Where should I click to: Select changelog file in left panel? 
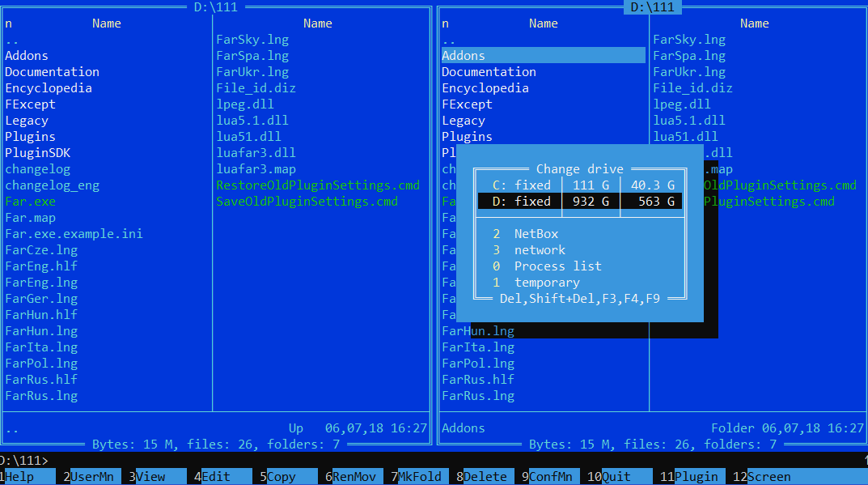tap(38, 169)
